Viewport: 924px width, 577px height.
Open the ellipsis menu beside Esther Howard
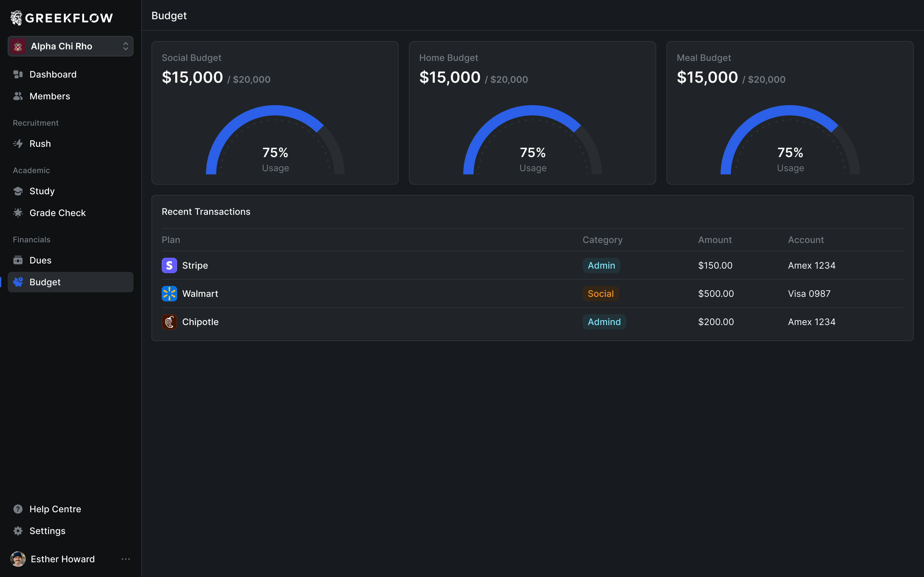(x=126, y=559)
